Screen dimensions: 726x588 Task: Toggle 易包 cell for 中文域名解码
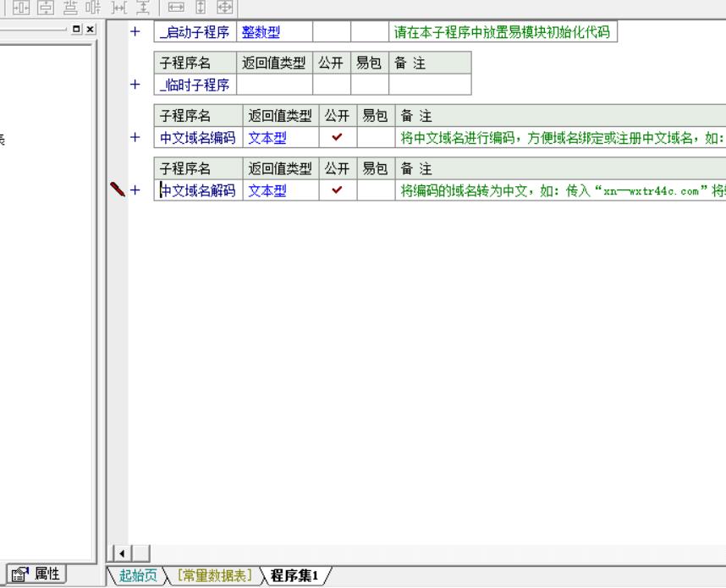point(376,190)
